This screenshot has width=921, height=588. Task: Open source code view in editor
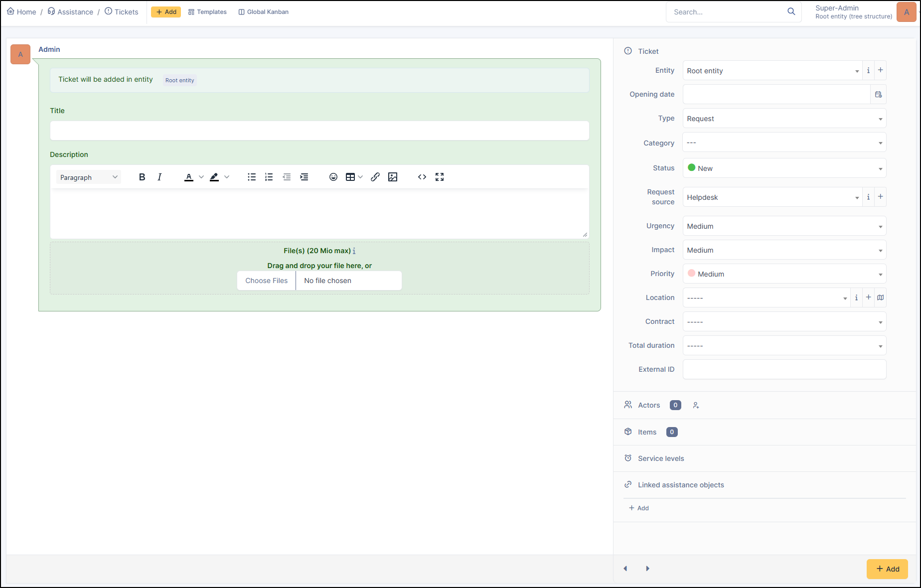tap(422, 177)
